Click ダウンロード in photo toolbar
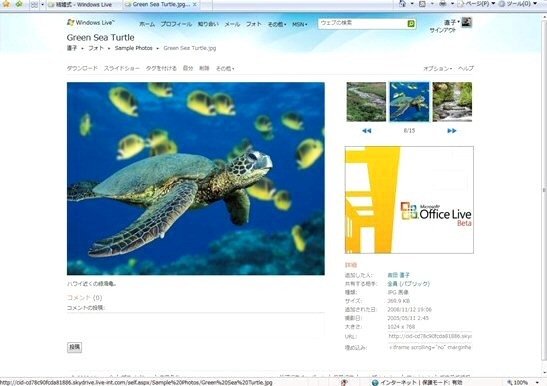Screen dimensions: 547x386 (x=82, y=68)
